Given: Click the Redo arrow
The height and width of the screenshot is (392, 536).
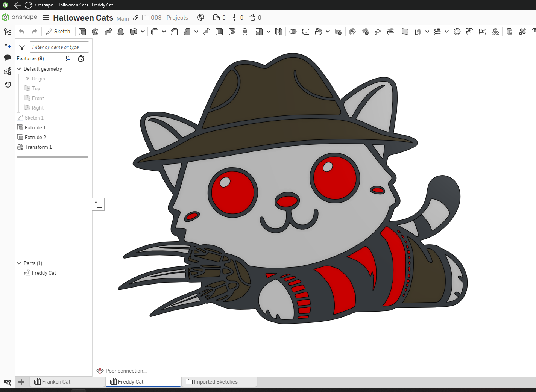Looking at the screenshot, I should (x=35, y=32).
